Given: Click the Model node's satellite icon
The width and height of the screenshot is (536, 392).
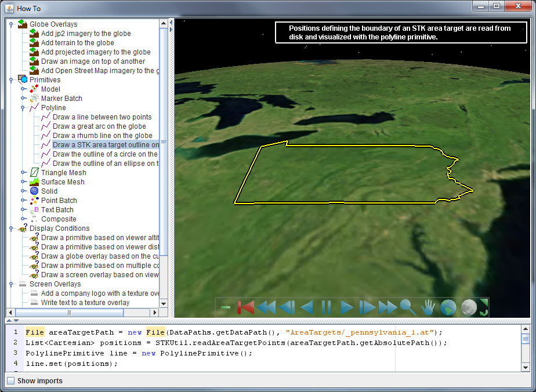Looking at the screenshot, I should click(x=34, y=89).
